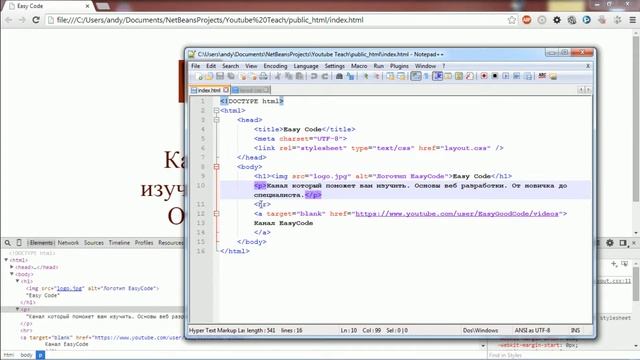The width and height of the screenshot is (640, 360).
Task: Collapse the head fold marker on line 3
Action: tap(216, 120)
